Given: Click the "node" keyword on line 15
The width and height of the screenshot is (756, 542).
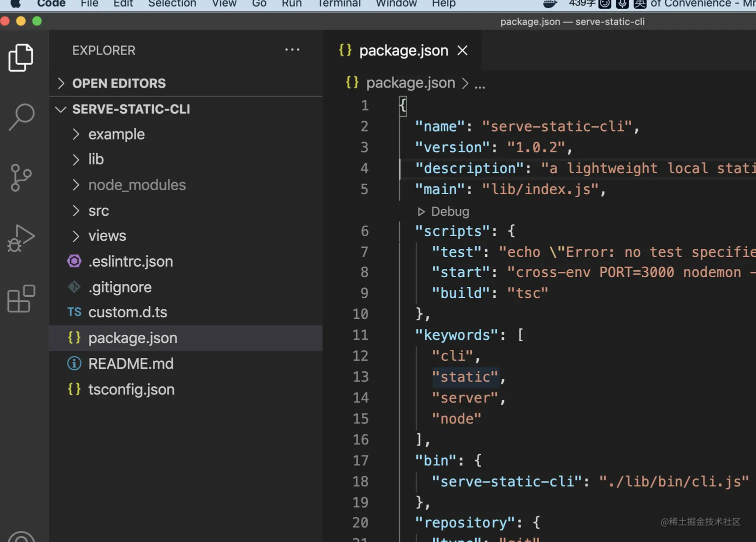Looking at the screenshot, I should [457, 418].
